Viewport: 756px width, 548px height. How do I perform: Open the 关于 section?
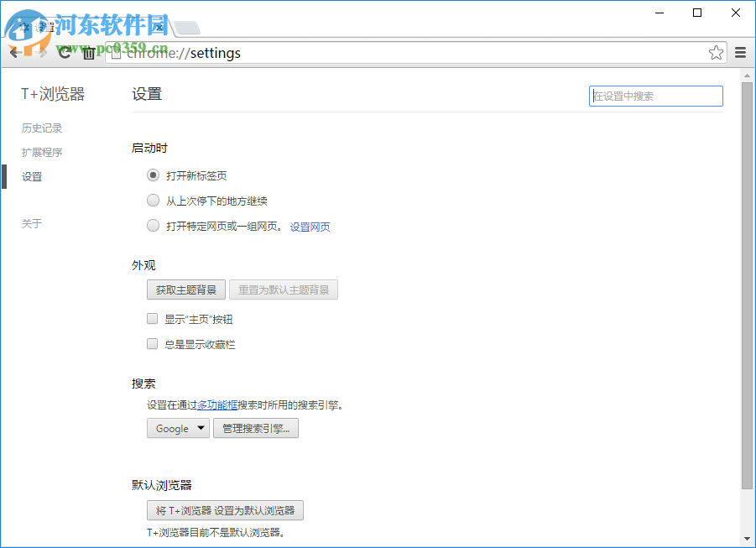[32, 223]
